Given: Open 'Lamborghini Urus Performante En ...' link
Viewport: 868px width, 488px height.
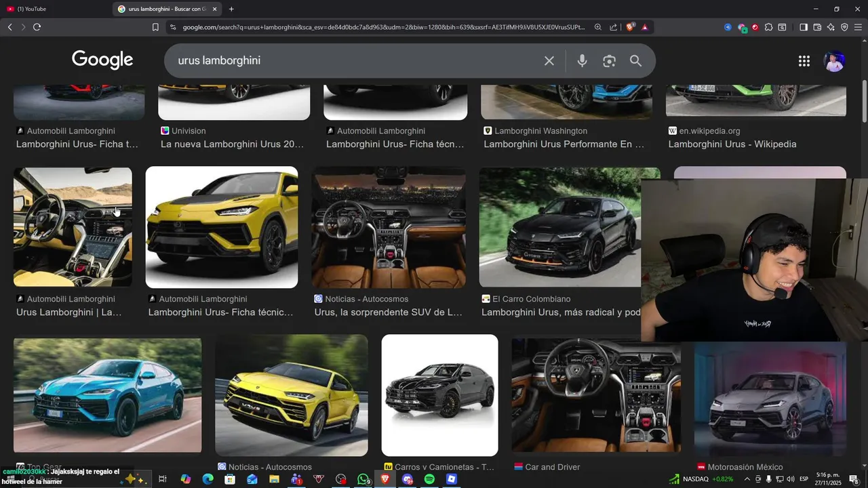Looking at the screenshot, I should (x=564, y=144).
